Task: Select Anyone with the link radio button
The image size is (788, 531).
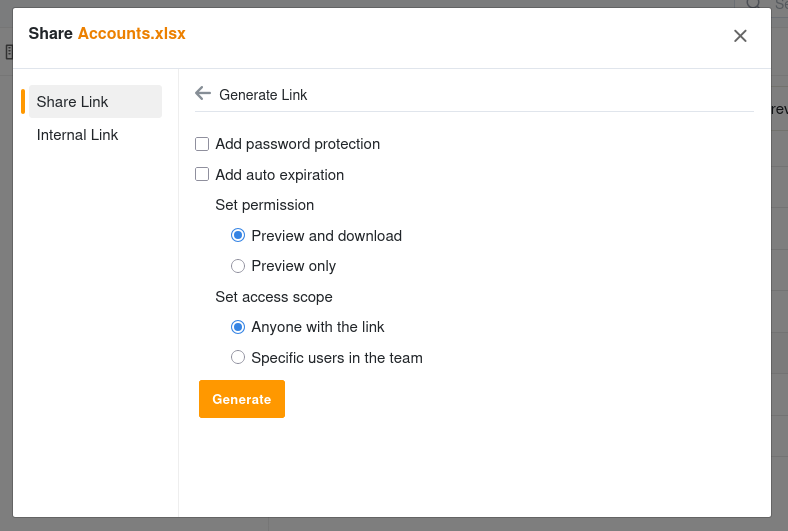Action: point(238,327)
